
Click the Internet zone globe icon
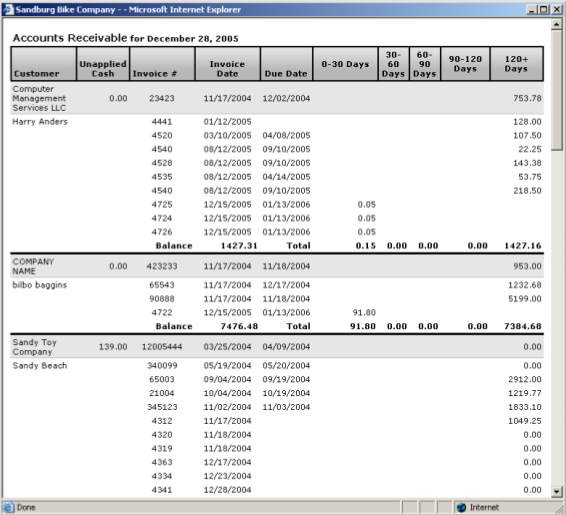(461, 507)
